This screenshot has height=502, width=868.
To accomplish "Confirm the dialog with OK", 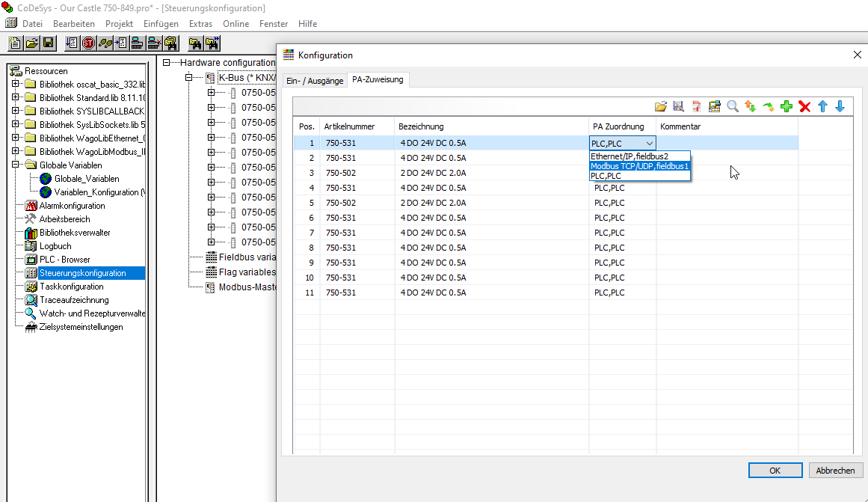I will [775, 471].
